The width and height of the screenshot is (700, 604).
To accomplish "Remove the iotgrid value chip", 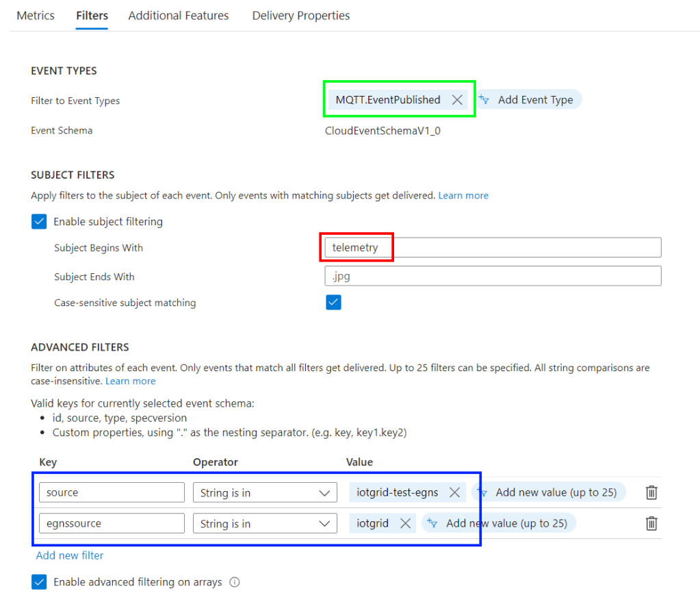I will (405, 523).
